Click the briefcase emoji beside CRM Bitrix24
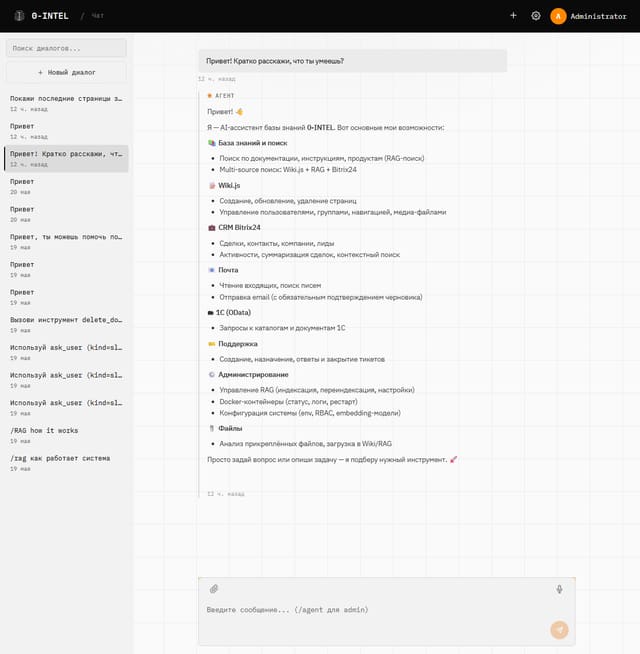The image size is (640, 654). 212,228
